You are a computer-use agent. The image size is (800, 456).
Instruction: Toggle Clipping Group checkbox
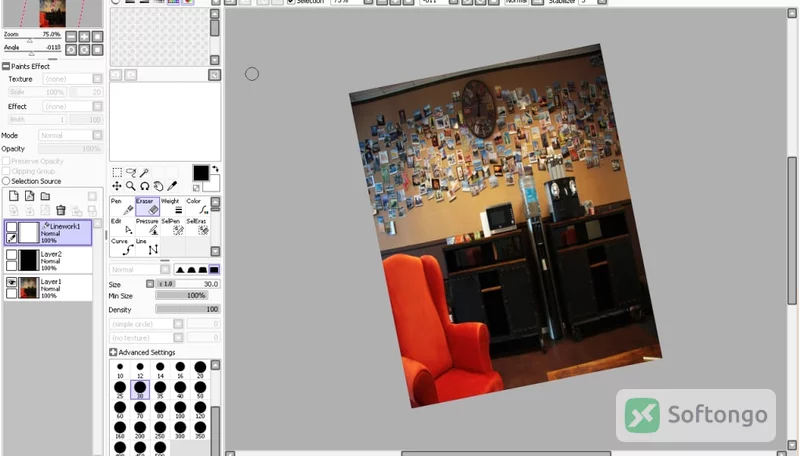6,171
